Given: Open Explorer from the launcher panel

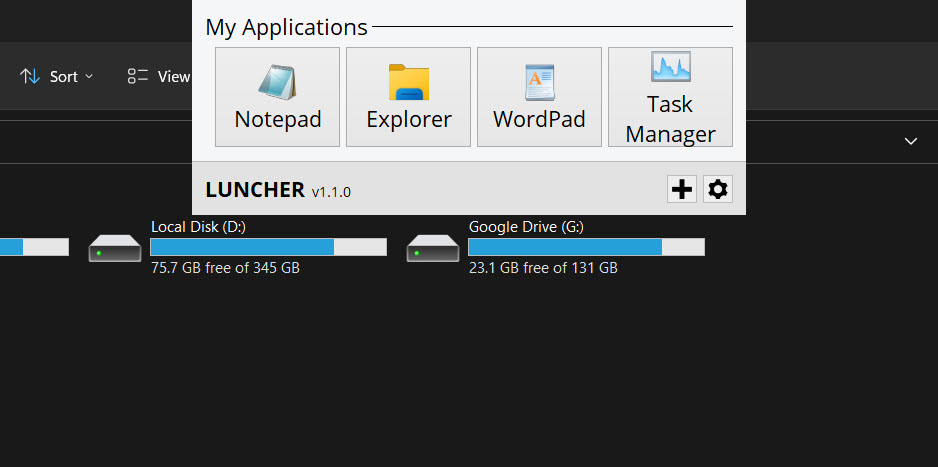Looking at the screenshot, I should (409, 97).
